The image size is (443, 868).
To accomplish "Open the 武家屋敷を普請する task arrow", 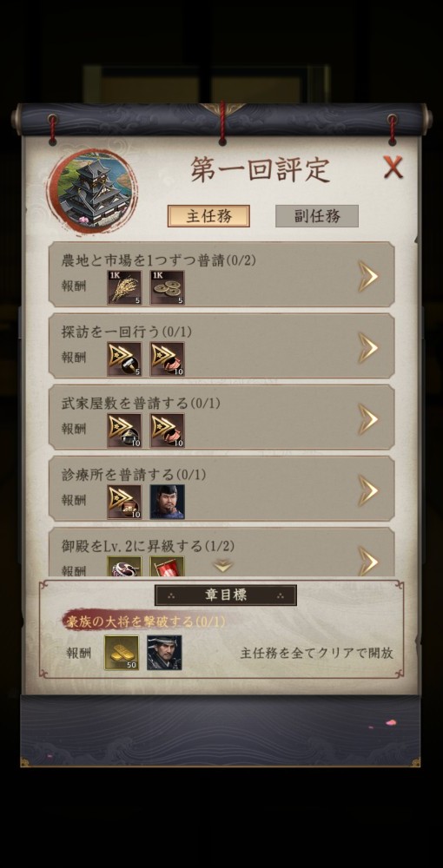I will pos(368,419).
